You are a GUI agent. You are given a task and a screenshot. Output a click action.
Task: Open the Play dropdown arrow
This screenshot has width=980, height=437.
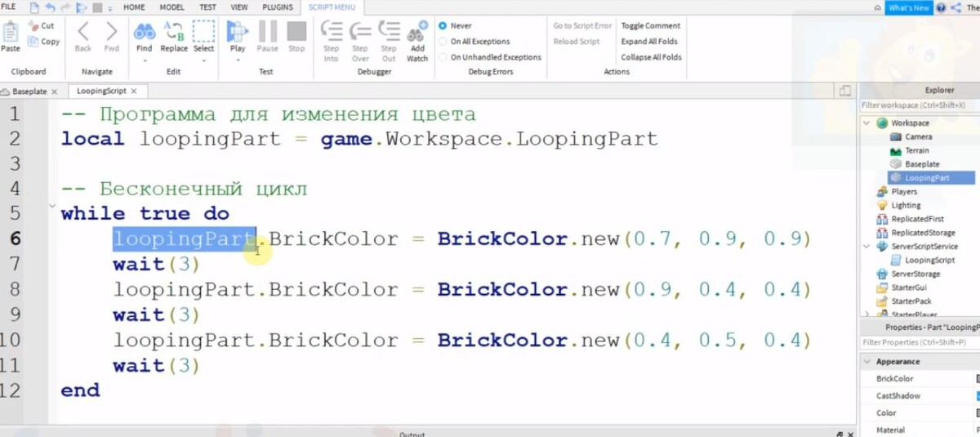click(x=238, y=59)
